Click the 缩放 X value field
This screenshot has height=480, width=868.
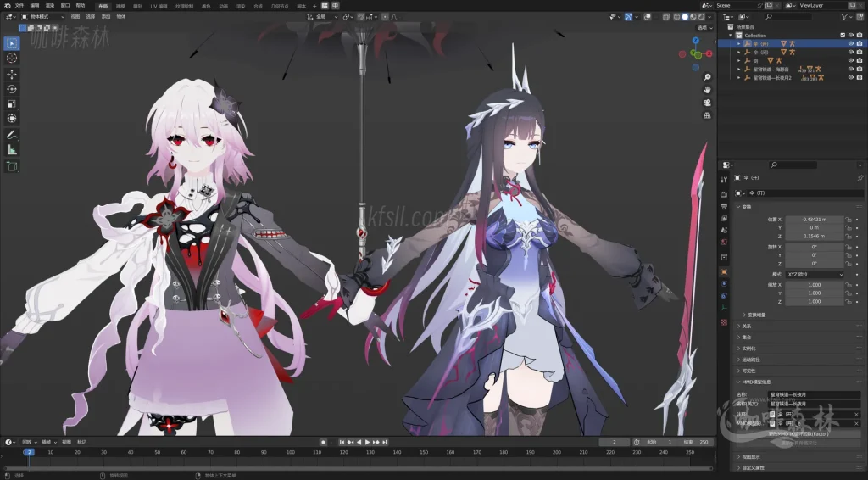(815, 285)
